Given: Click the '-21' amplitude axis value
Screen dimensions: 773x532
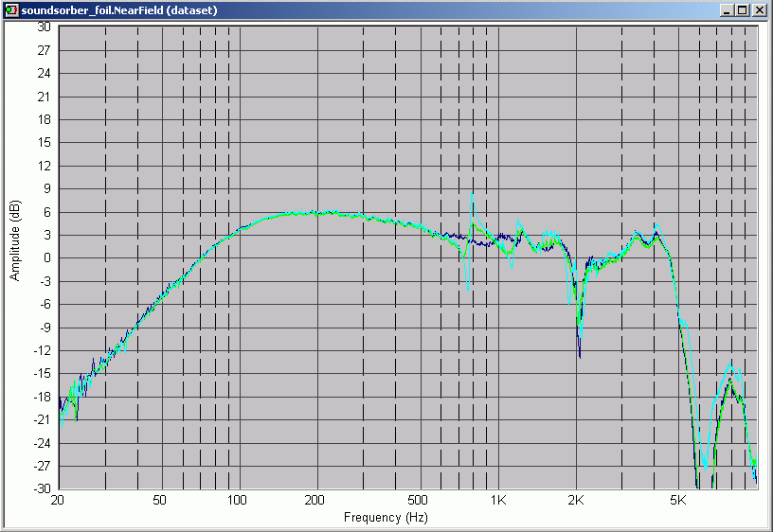Looking at the screenshot, I should [x=42, y=419].
